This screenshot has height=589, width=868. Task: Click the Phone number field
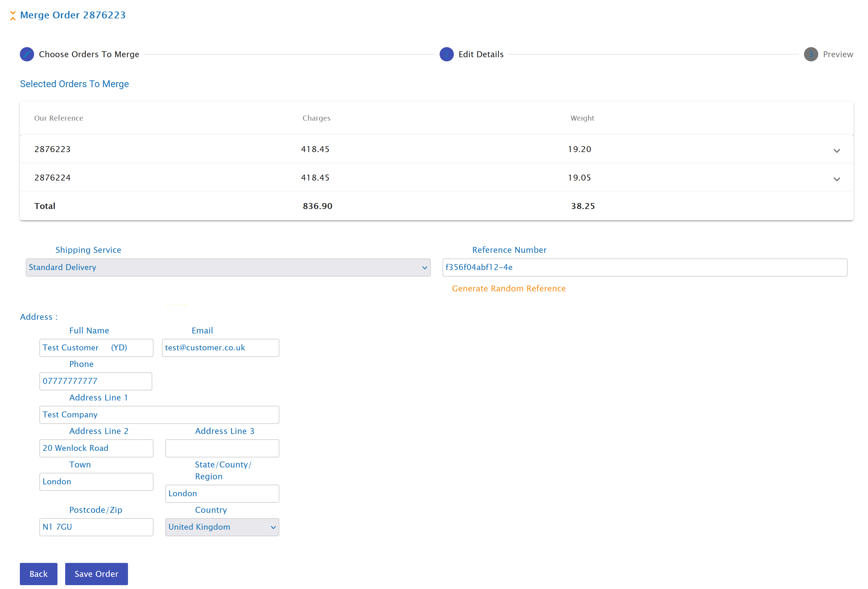[x=96, y=381]
